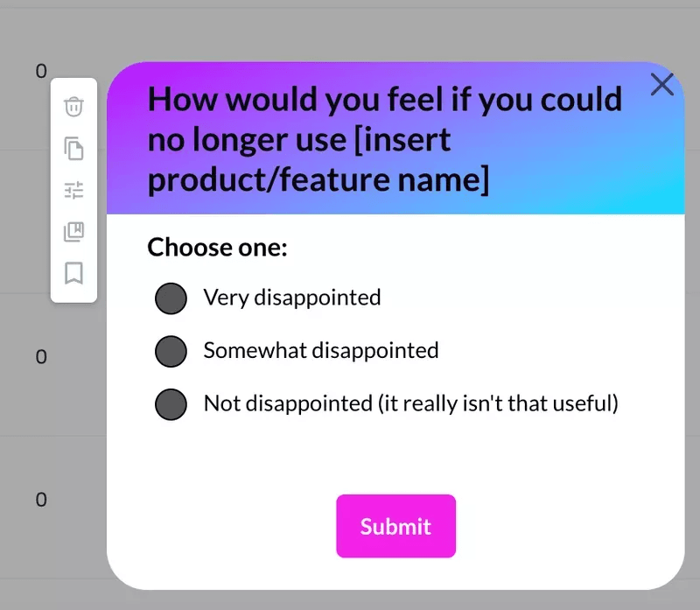Image resolution: width=700 pixels, height=610 pixels.
Task: Click the bottom '0' axis label
Action: click(41, 500)
